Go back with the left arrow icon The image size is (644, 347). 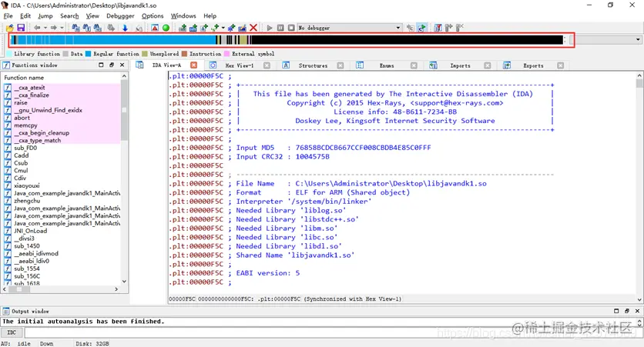(37, 28)
